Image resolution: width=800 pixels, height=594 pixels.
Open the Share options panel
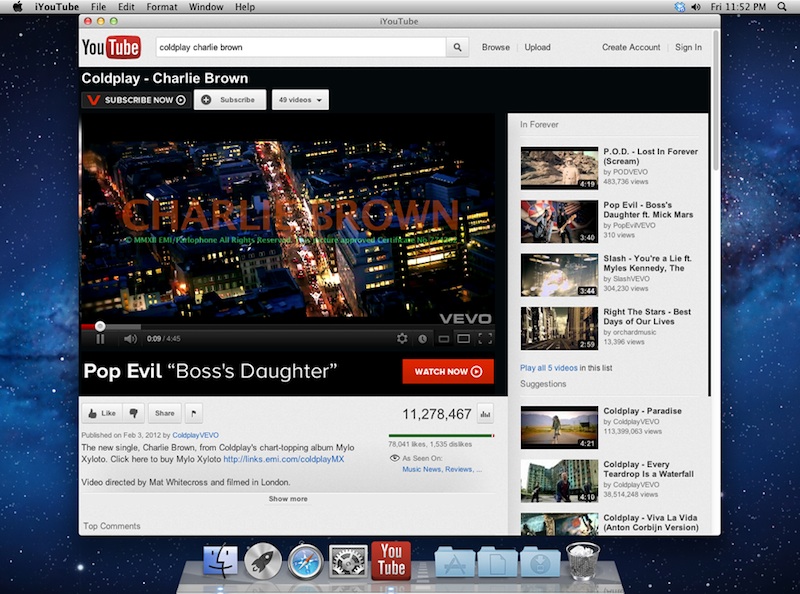point(164,413)
